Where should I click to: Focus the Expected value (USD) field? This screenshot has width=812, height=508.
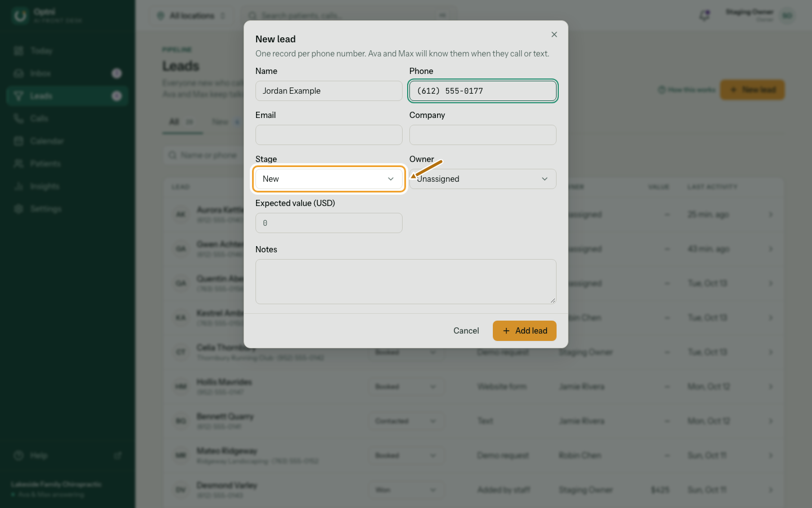pyautogui.click(x=329, y=223)
